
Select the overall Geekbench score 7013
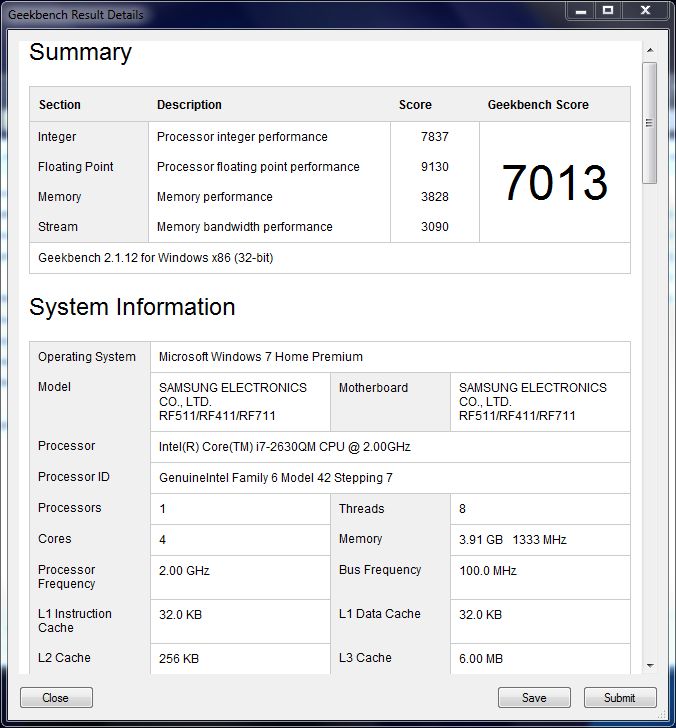[x=555, y=182]
